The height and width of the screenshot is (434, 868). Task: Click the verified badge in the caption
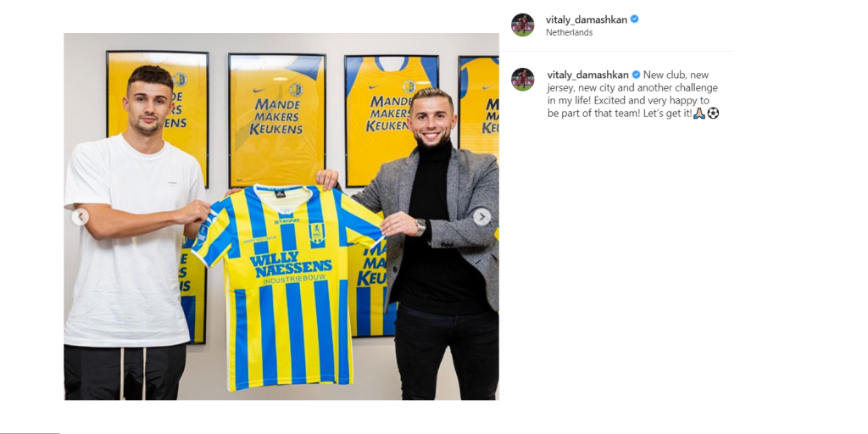click(636, 75)
